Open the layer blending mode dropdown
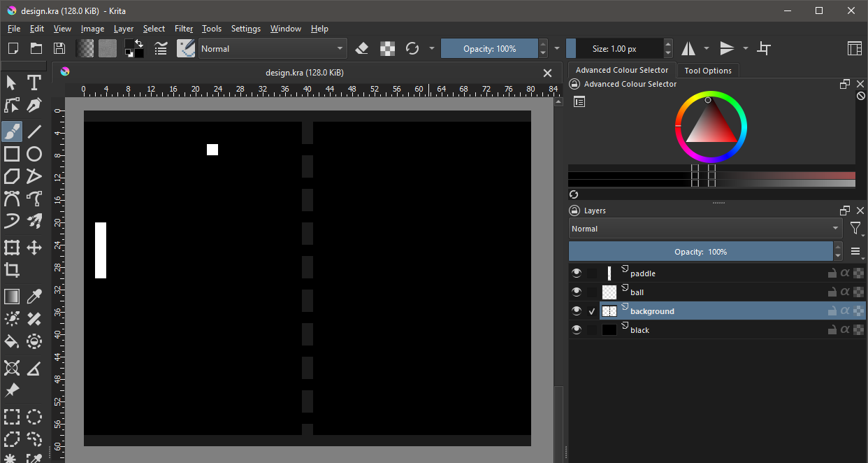The width and height of the screenshot is (868, 463). pos(706,229)
